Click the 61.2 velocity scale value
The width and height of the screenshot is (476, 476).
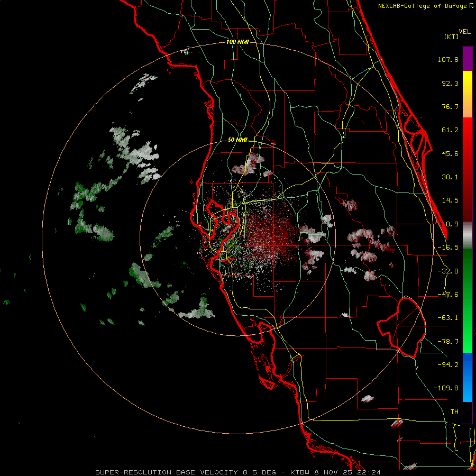450,130
